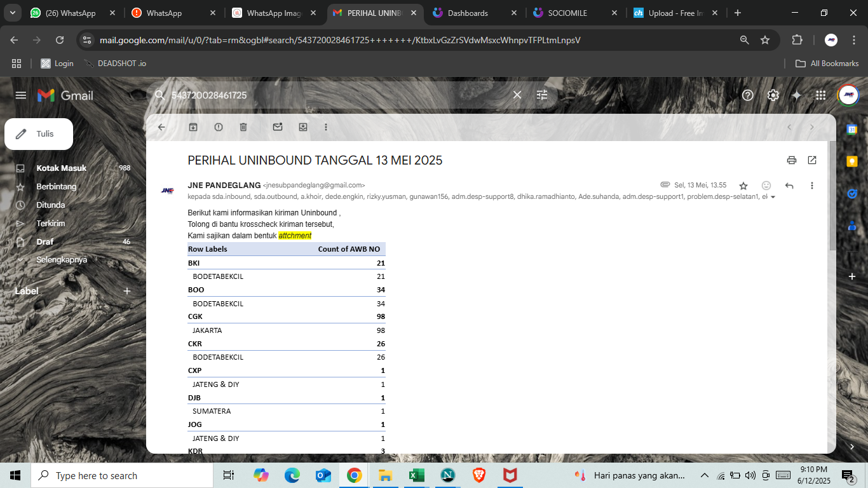This screenshot has width=868, height=488.
Task: Report spam icon in toolbar
Action: click(219, 127)
